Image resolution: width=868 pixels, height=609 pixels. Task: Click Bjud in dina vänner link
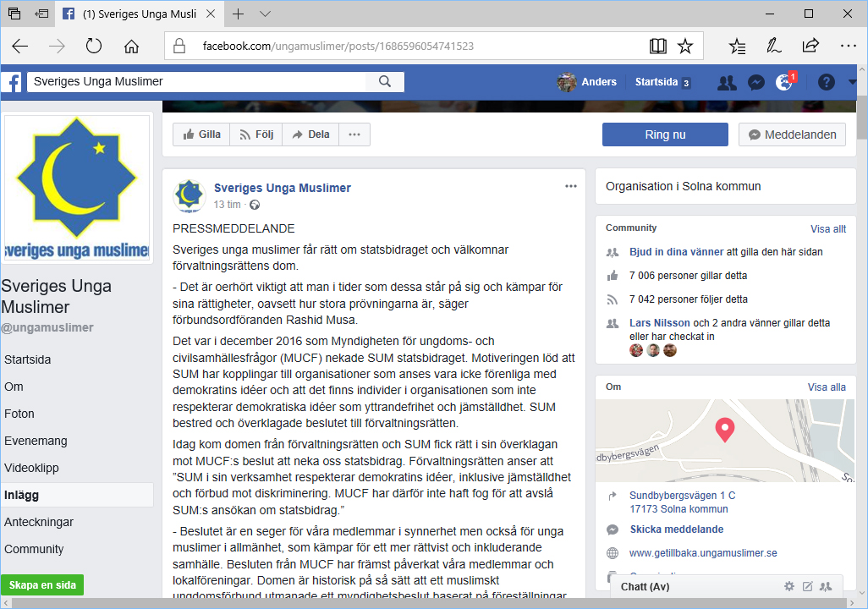click(677, 252)
